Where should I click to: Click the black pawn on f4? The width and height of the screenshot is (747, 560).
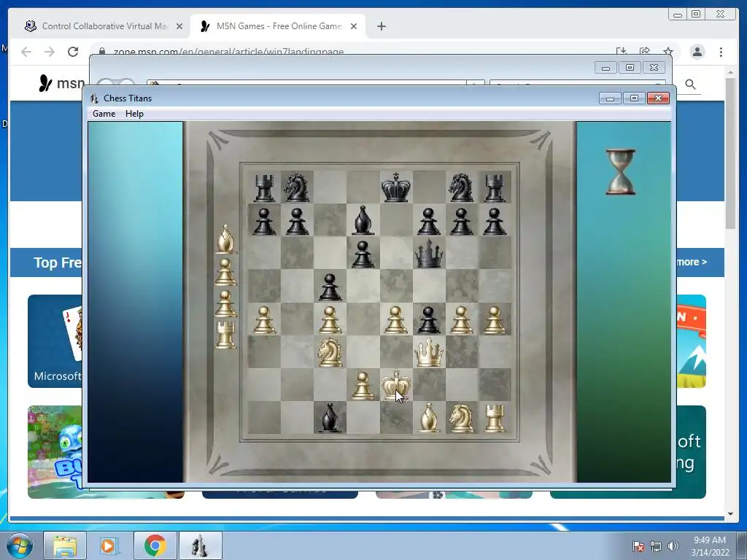(428, 319)
